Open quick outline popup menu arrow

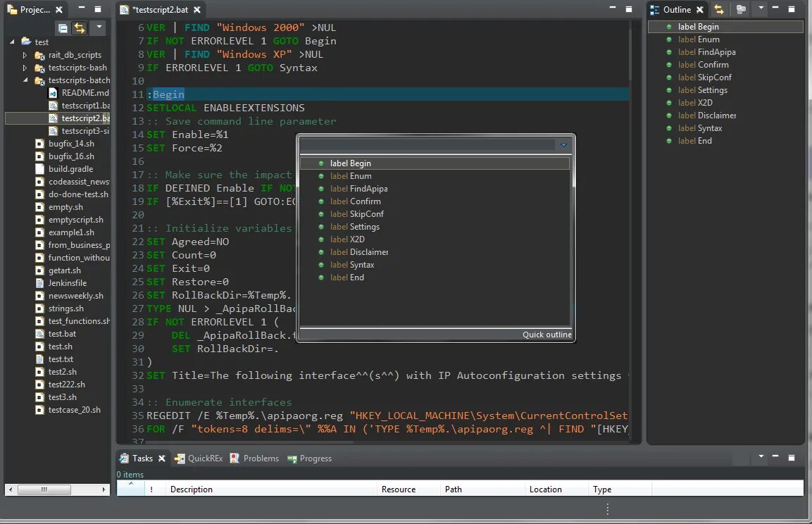pos(564,145)
